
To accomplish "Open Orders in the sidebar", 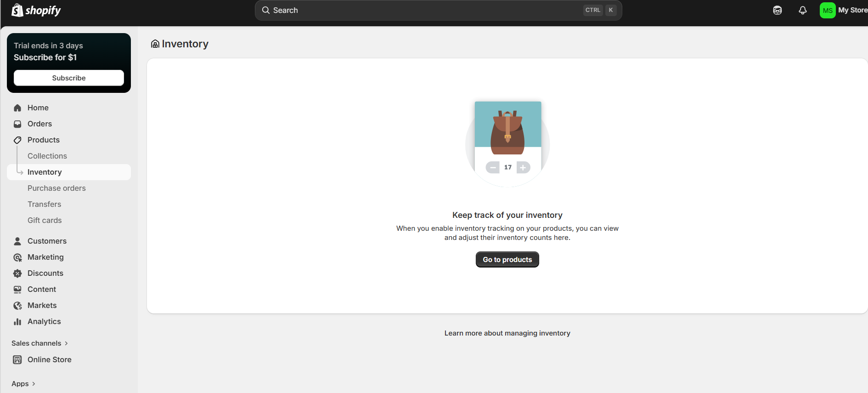I will (x=69, y=124).
